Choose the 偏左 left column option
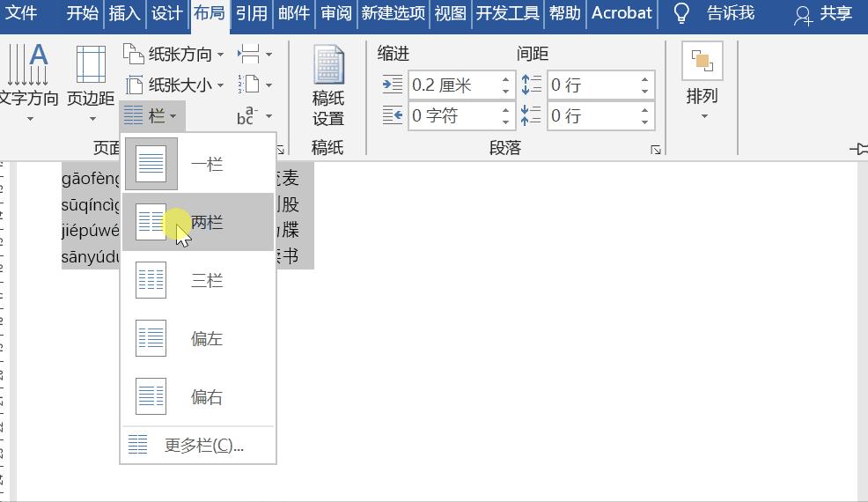Viewport: 868px width, 502px height. [x=198, y=338]
